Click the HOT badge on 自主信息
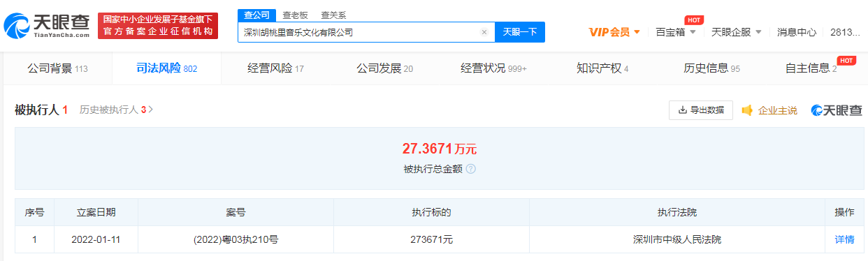This screenshot has width=868, height=261. click(846, 61)
